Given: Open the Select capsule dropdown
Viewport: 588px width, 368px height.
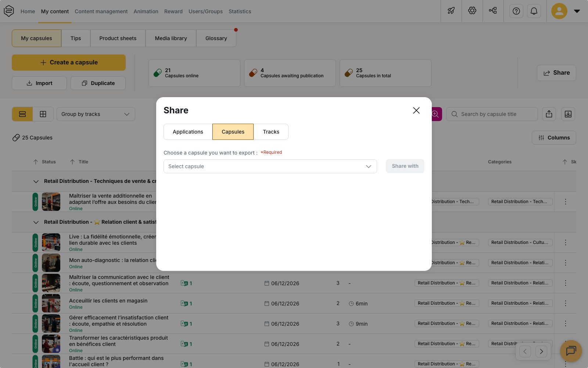Looking at the screenshot, I should 270,166.
